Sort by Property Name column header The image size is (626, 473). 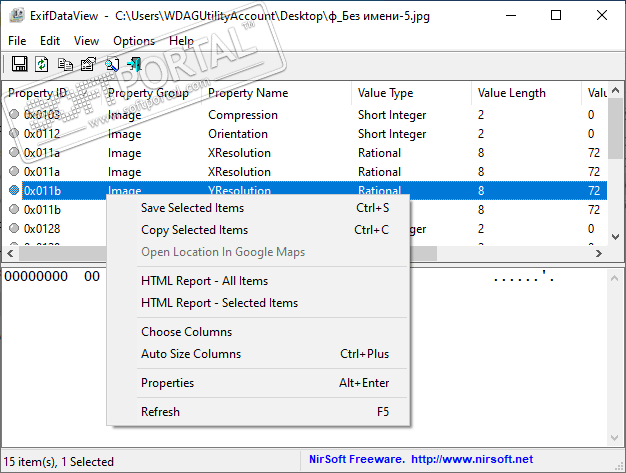click(277, 93)
